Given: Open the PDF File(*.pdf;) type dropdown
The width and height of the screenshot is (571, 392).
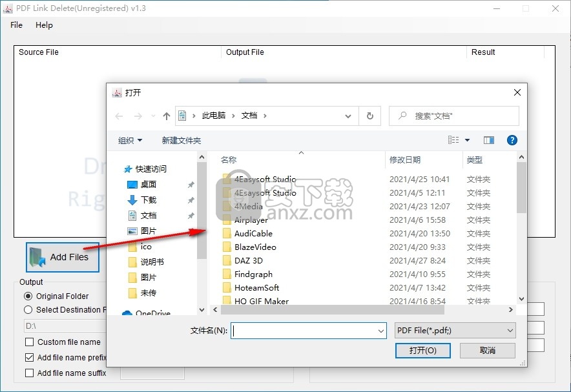Looking at the screenshot, I should click(455, 331).
